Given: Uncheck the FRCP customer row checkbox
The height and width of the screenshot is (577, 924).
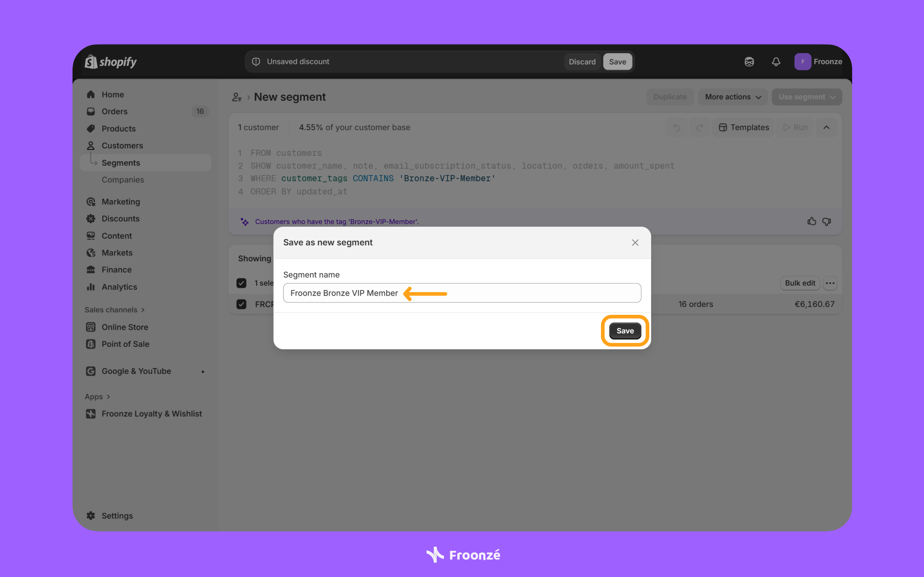Looking at the screenshot, I should tap(241, 304).
